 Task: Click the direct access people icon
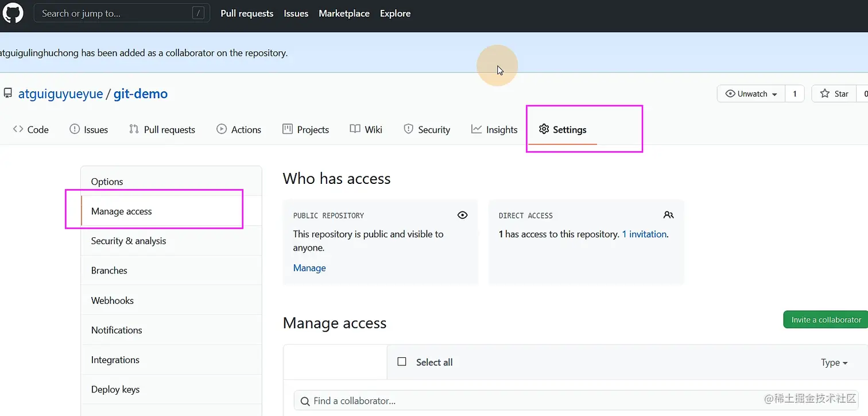coord(668,215)
